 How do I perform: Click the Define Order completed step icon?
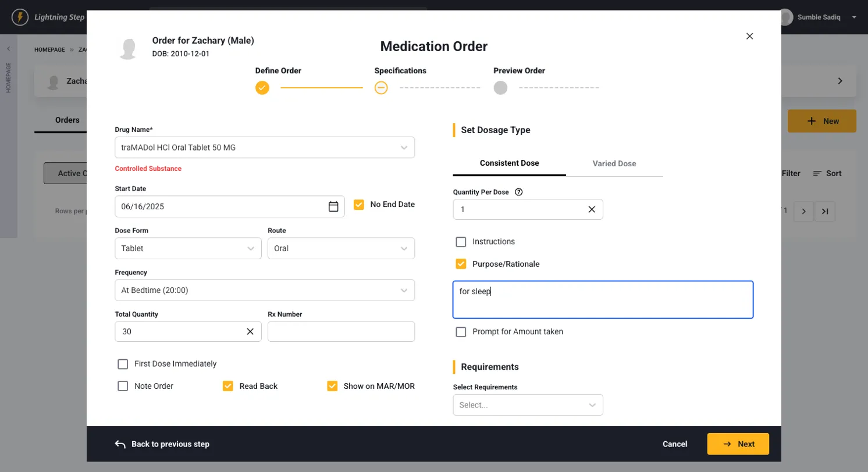pos(262,88)
